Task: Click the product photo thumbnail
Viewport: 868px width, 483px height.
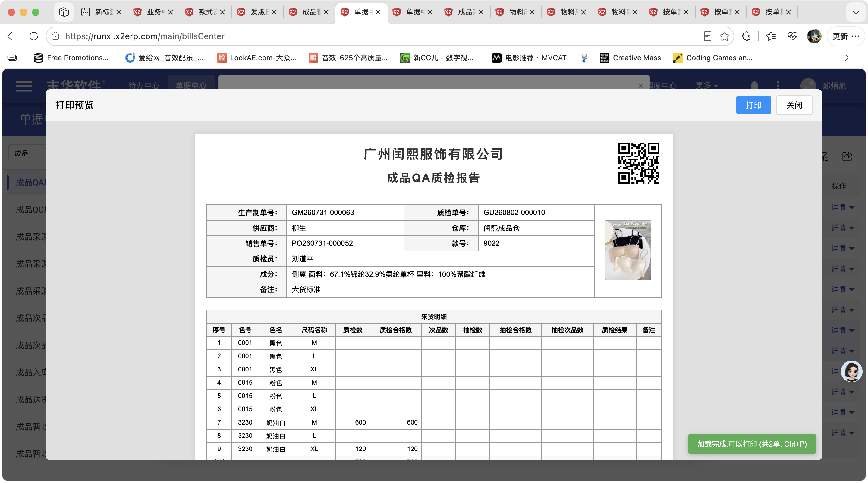Action: tap(627, 251)
